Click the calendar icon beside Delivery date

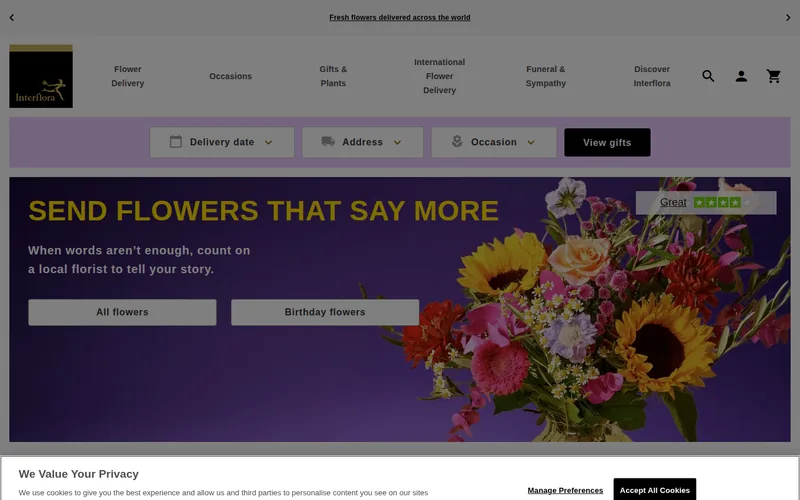pos(176,141)
